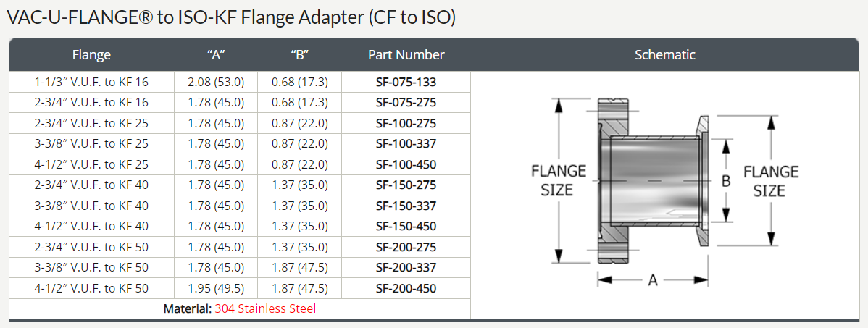The width and height of the screenshot is (868, 328).
Task: Click the "A" dimension column header
Action: coord(216,55)
